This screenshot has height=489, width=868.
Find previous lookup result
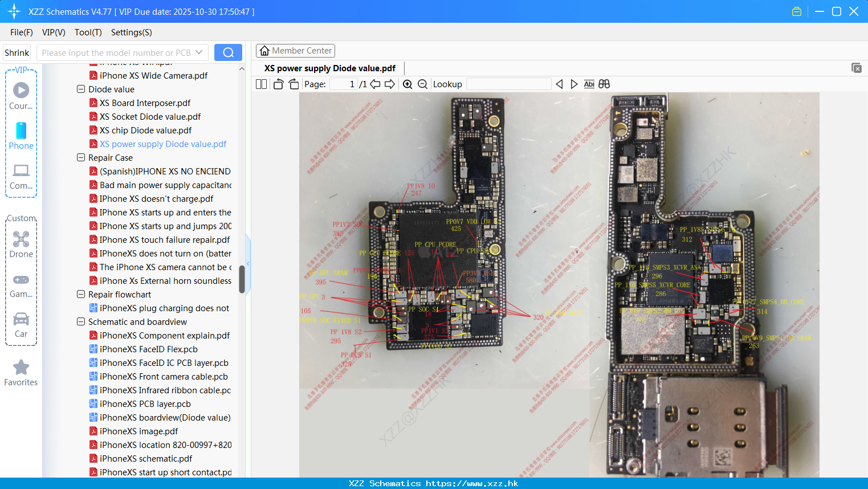click(x=559, y=84)
